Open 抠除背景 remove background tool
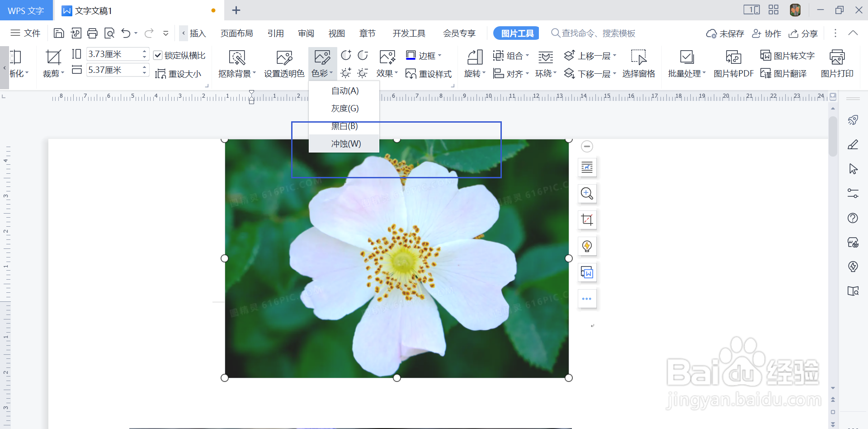868x429 pixels. point(237,63)
